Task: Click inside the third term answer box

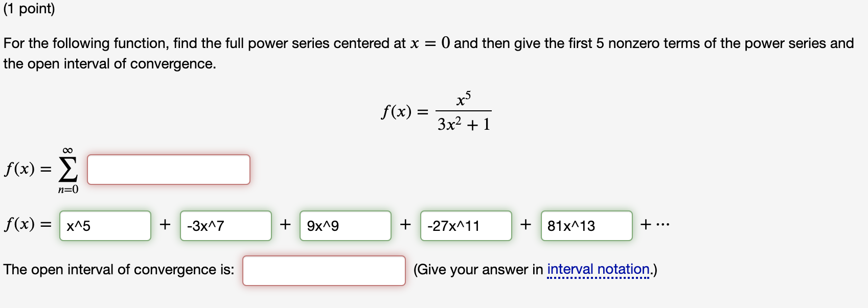Action: tap(345, 226)
